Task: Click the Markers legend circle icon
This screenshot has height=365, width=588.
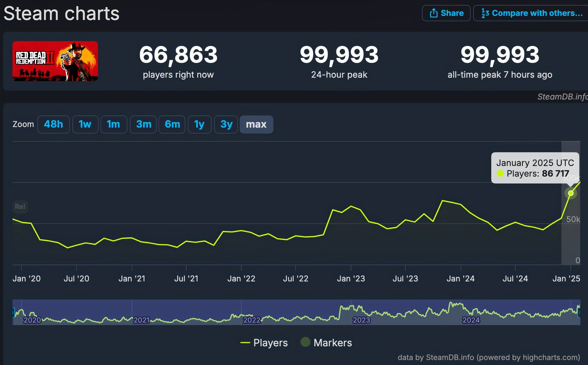Action: click(x=305, y=342)
